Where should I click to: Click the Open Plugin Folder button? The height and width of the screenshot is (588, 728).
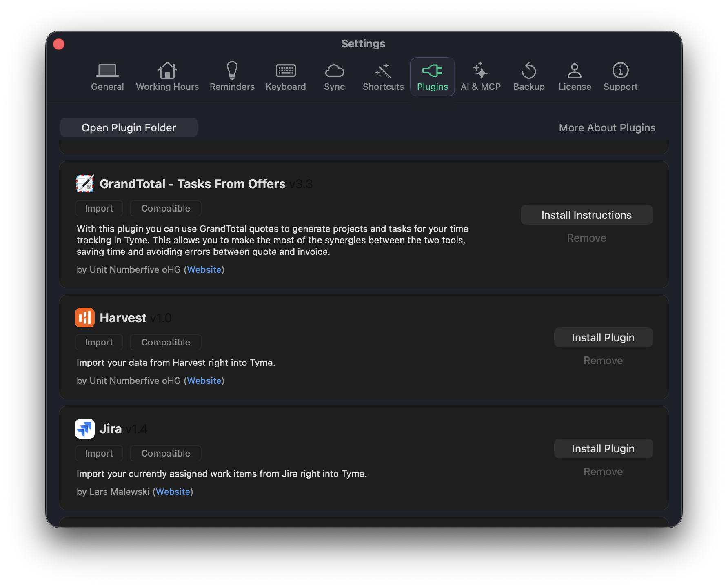click(129, 128)
